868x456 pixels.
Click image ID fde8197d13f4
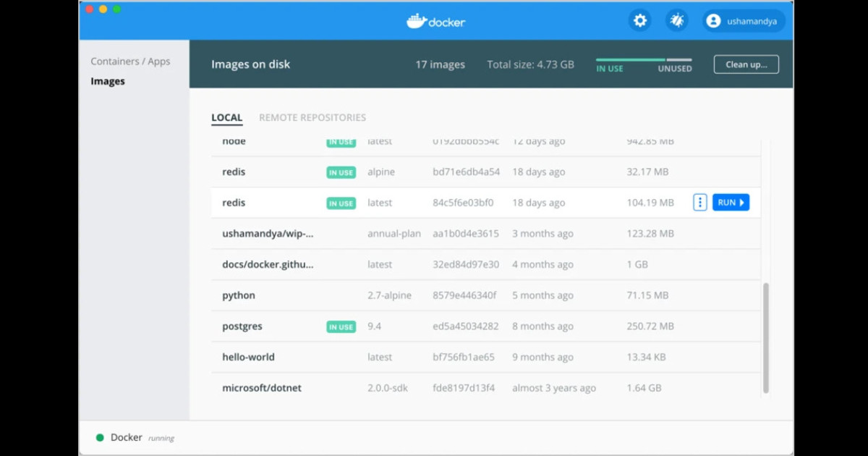pos(464,388)
